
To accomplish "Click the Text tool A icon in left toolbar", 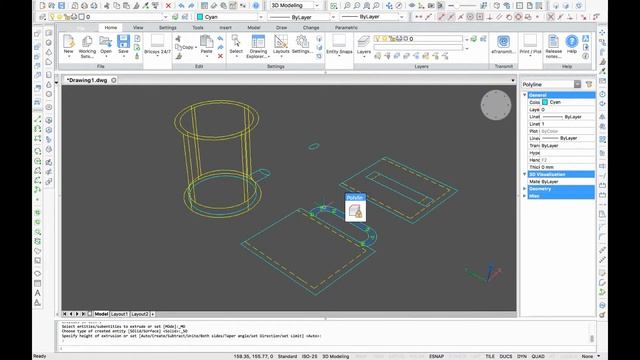I will click(x=37, y=293).
